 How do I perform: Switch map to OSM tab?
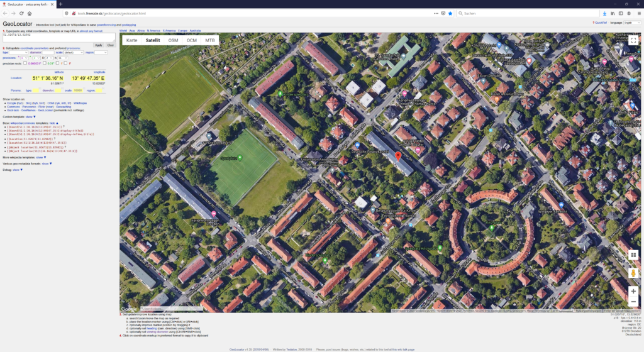pos(173,40)
